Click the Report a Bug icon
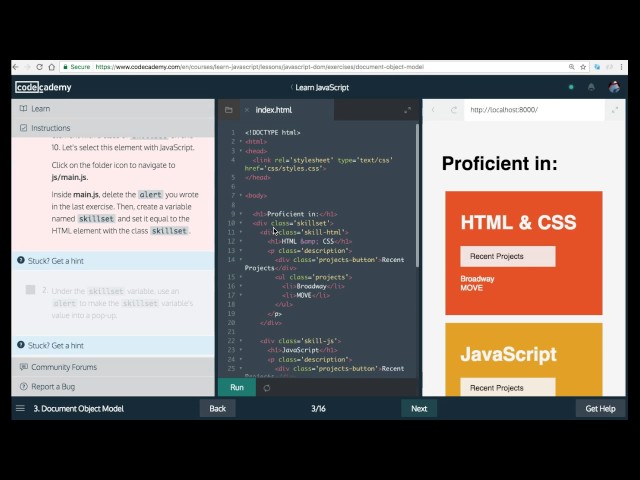640x480 pixels. [x=23, y=386]
